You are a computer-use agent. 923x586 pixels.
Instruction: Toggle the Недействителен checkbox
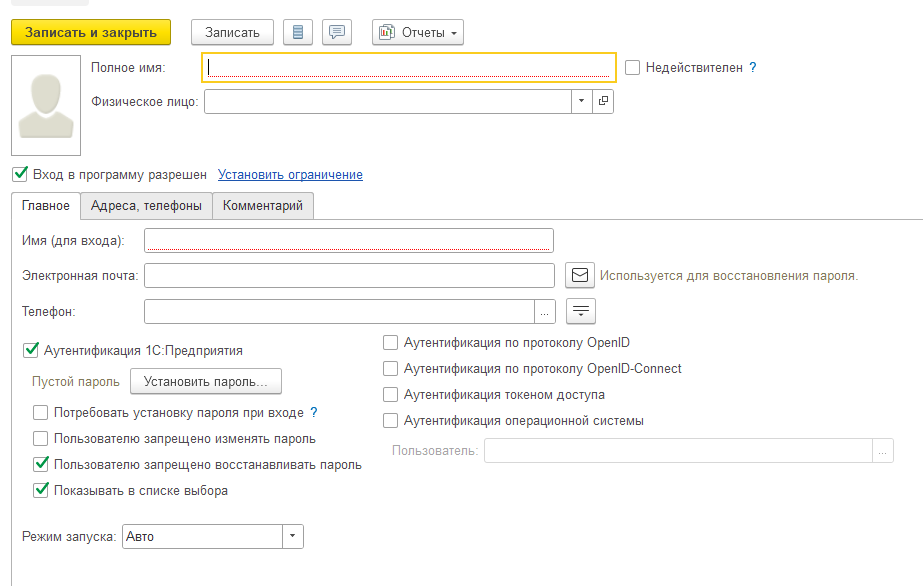632,68
